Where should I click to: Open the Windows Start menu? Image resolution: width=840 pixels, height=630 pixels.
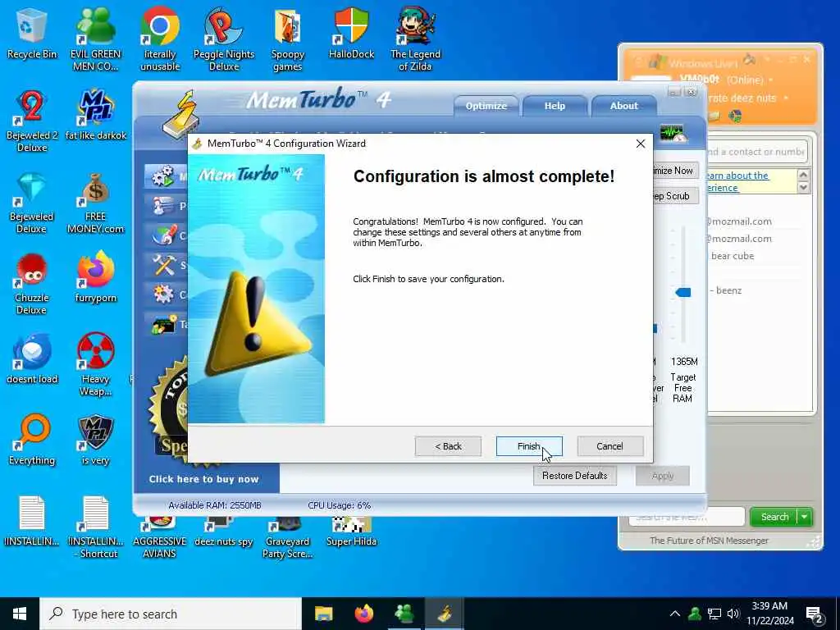click(20, 614)
